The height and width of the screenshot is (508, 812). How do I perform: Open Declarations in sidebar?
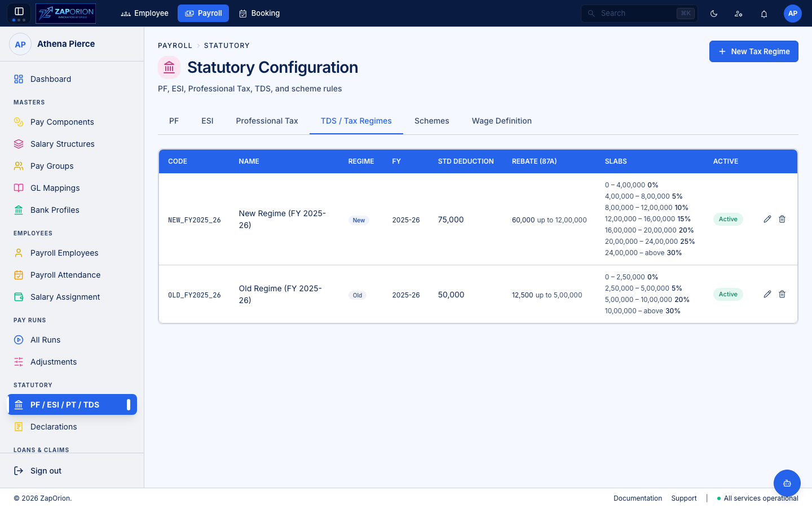tap(72, 427)
